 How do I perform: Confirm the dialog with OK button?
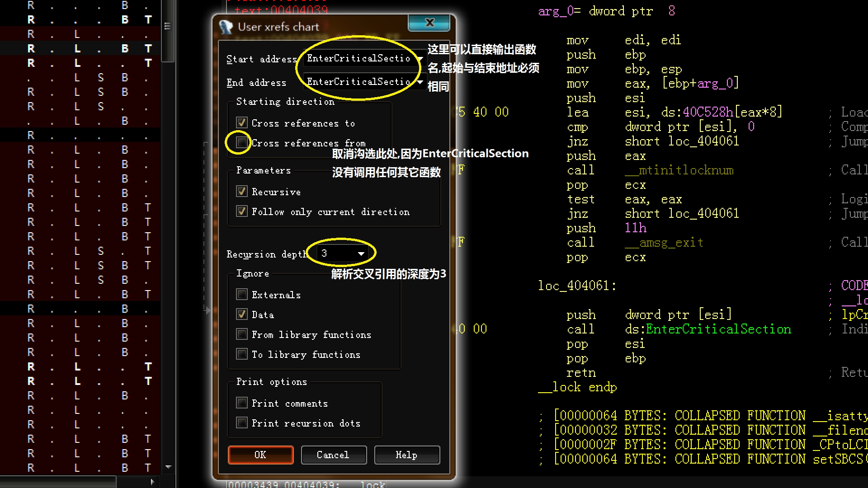pyautogui.click(x=261, y=455)
